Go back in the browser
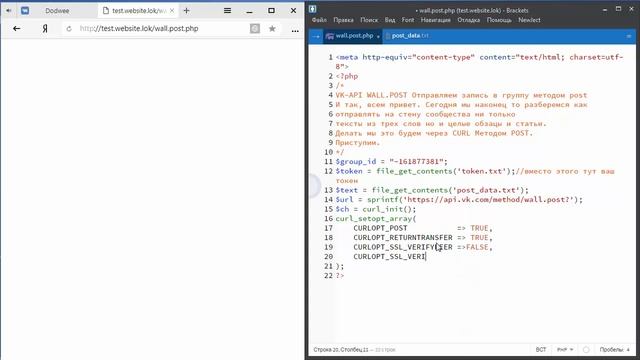The height and width of the screenshot is (360, 640). tap(16, 29)
